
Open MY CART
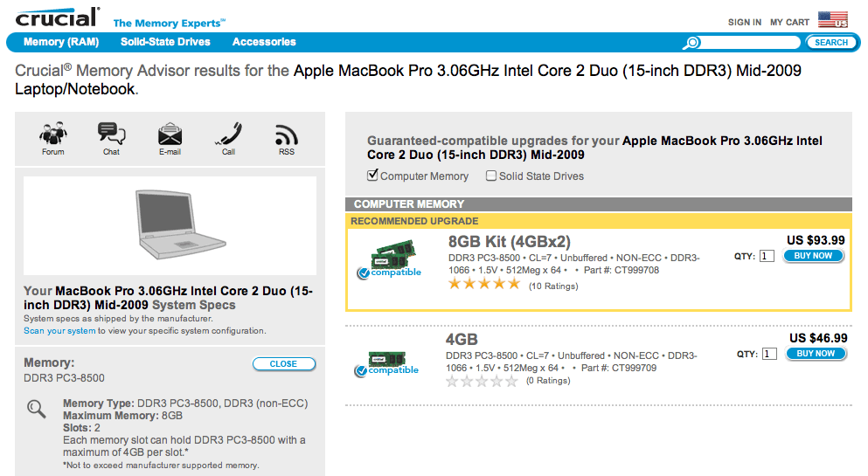point(789,22)
